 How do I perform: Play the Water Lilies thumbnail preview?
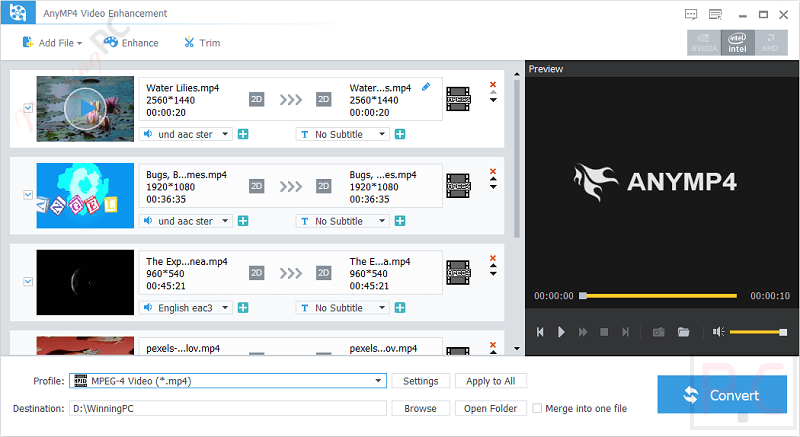tap(85, 109)
